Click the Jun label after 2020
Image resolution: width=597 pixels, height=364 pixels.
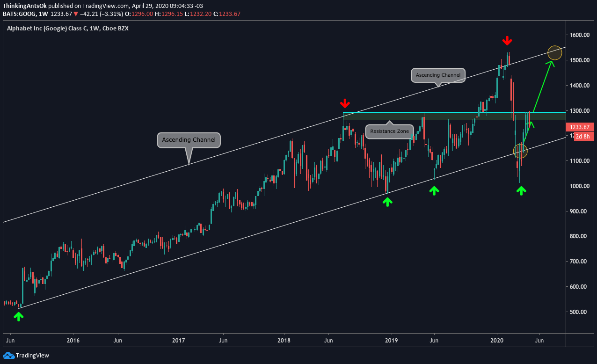539,340
